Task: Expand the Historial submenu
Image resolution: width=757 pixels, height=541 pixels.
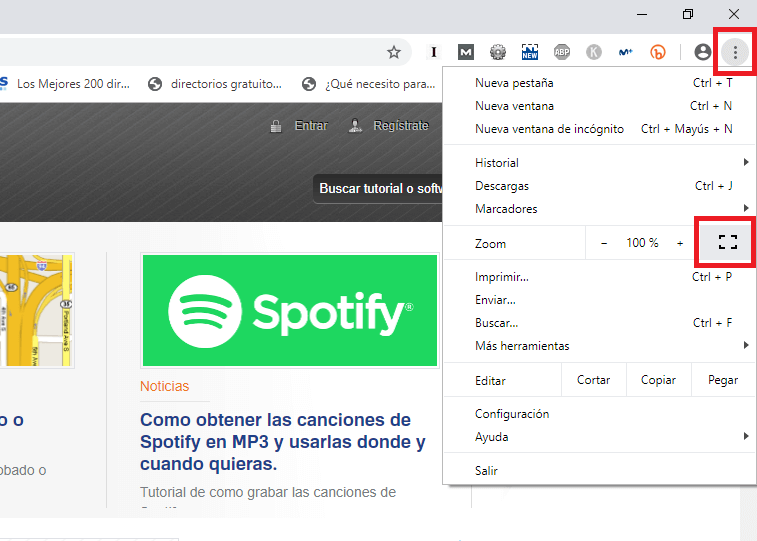Action: pyautogui.click(x=599, y=163)
